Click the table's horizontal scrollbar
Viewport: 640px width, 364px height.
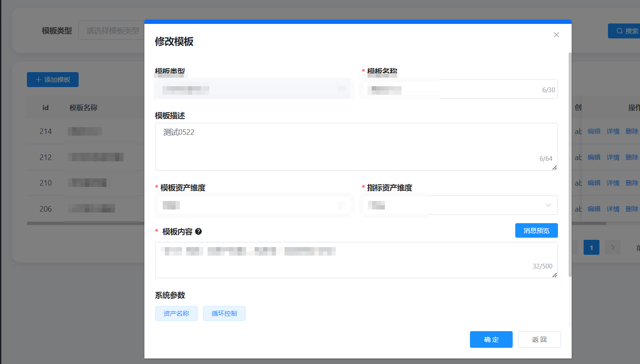click(x=316, y=223)
